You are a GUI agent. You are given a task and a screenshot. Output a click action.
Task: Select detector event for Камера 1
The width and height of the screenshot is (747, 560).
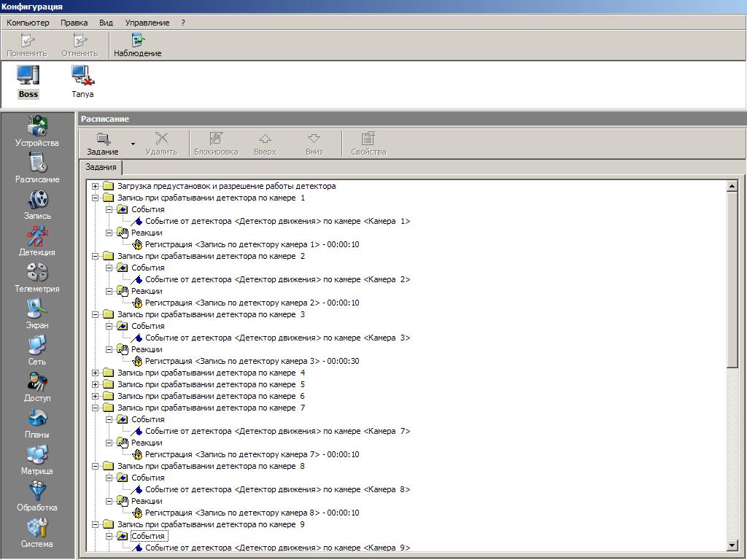click(277, 221)
